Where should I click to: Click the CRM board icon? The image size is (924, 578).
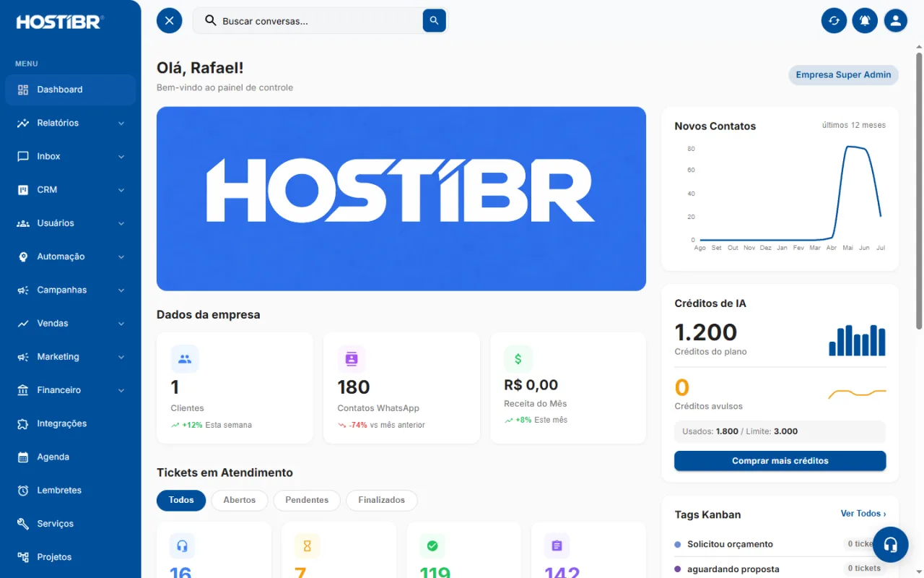pos(23,190)
